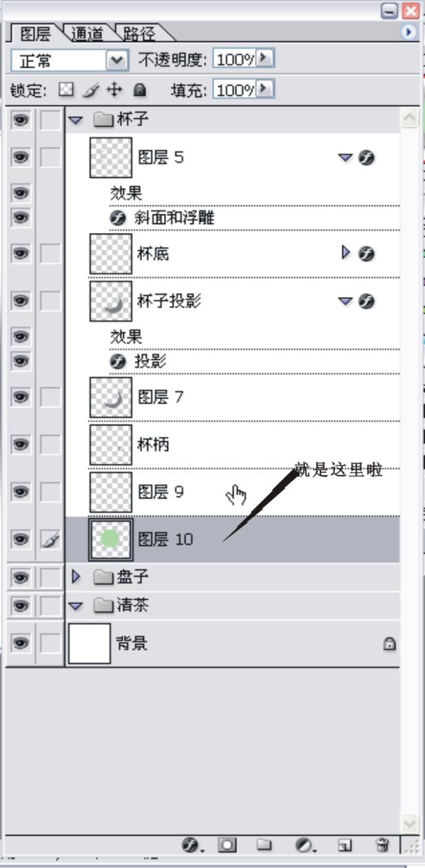
Task: Enable lock all padlock icon
Action: [140, 90]
